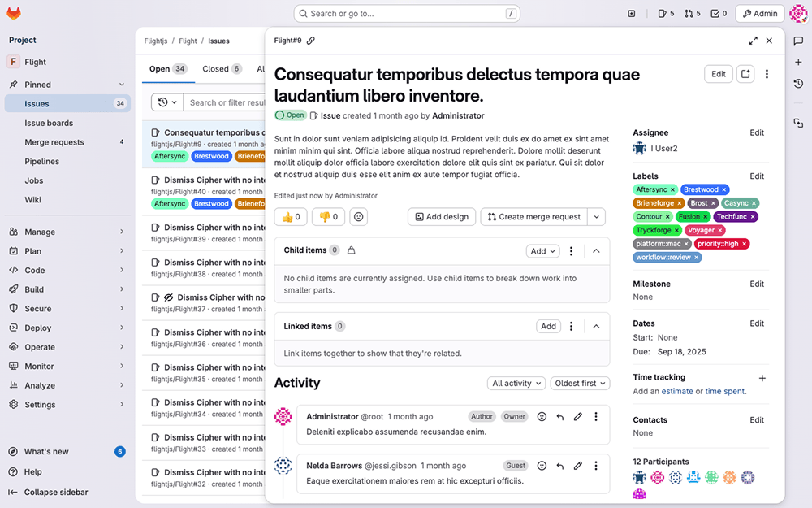Click the Add design button
The width and height of the screenshot is (812, 508).
(x=442, y=217)
